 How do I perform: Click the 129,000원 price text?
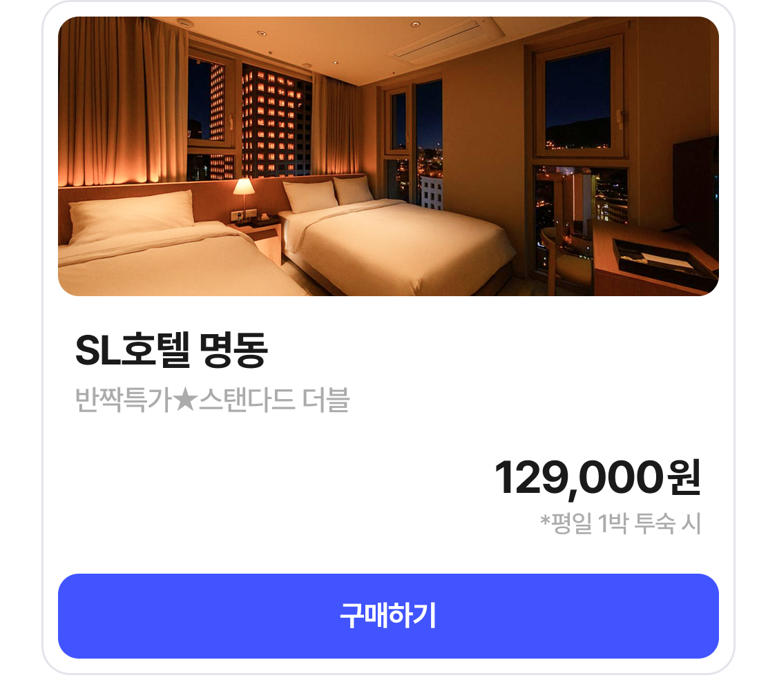click(x=597, y=478)
